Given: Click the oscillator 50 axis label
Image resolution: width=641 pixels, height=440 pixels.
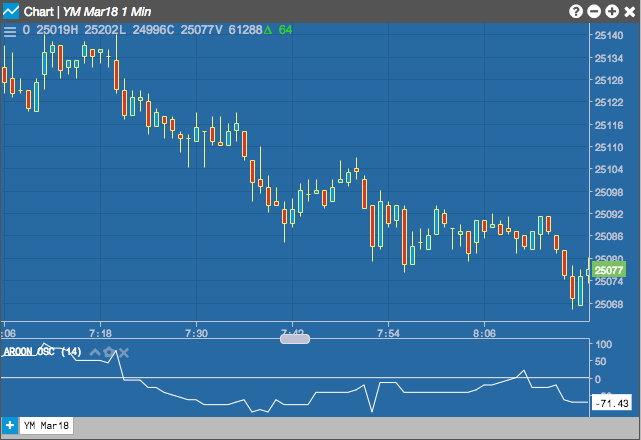Looking at the screenshot, I should (x=601, y=361).
